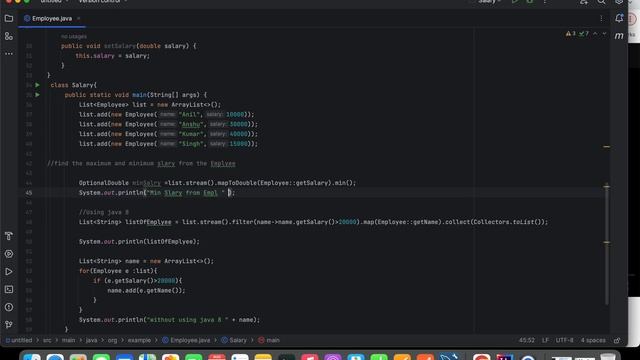Viewport: 640px width, 360px height.
Task: Click the "Anshu" string literal
Action: coord(191,124)
